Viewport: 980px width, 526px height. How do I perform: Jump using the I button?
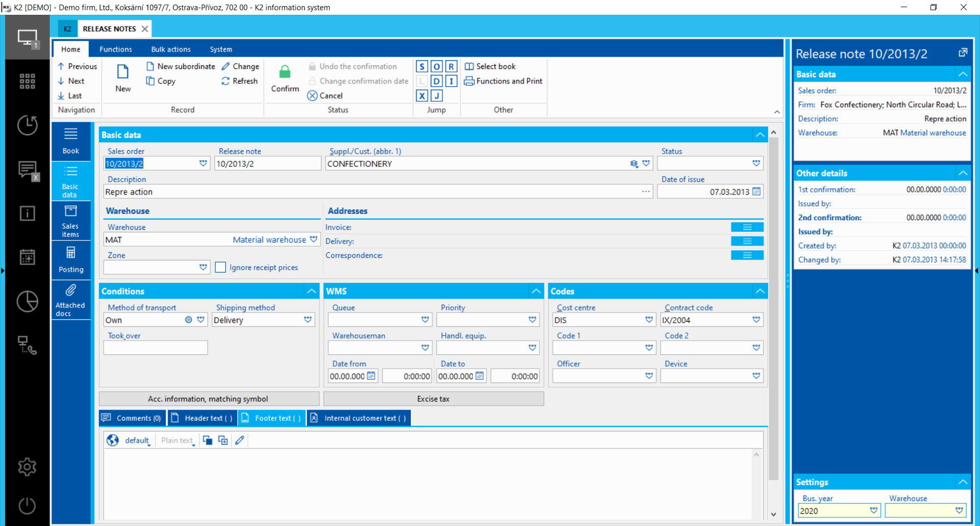[451, 81]
